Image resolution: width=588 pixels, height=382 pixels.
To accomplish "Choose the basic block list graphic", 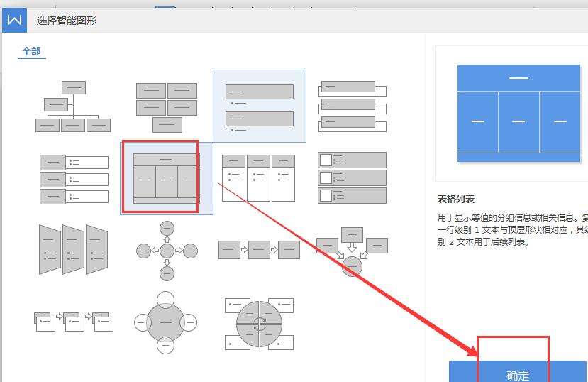I will pos(167,108).
